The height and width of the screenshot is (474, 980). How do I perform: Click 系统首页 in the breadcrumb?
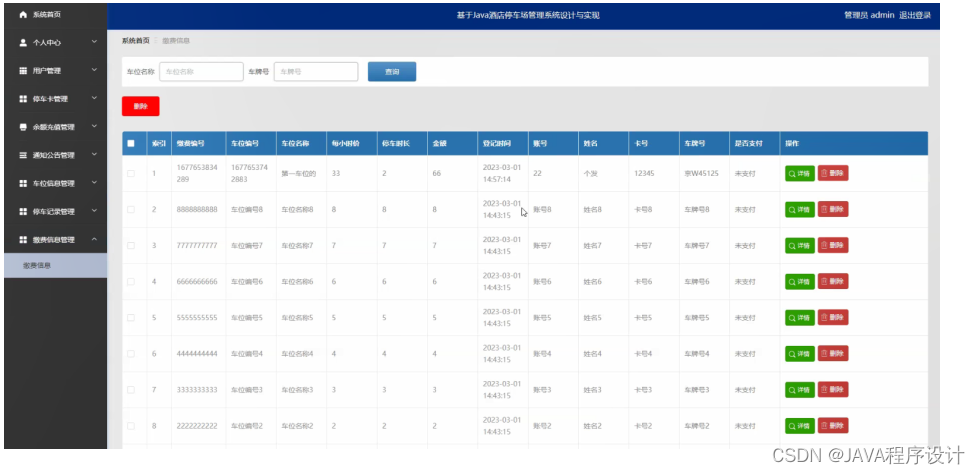(x=136, y=41)
